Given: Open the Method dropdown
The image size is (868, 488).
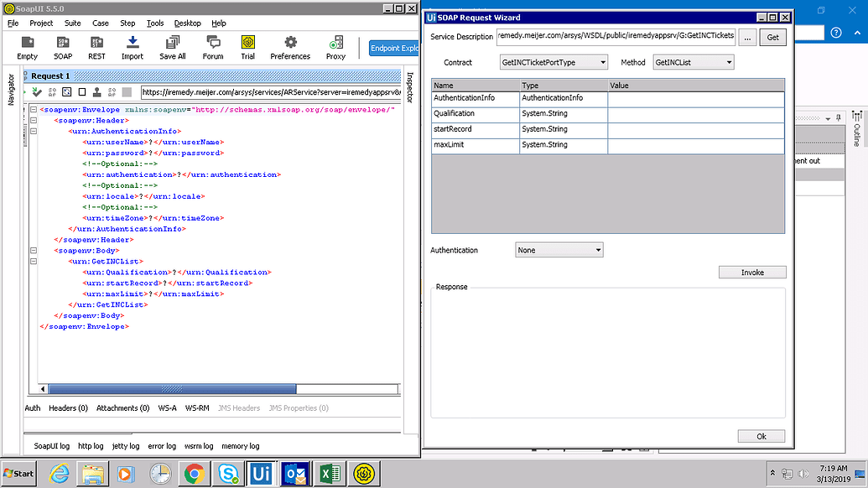Looking at the screenshot, I should click(x=693, y=63).
